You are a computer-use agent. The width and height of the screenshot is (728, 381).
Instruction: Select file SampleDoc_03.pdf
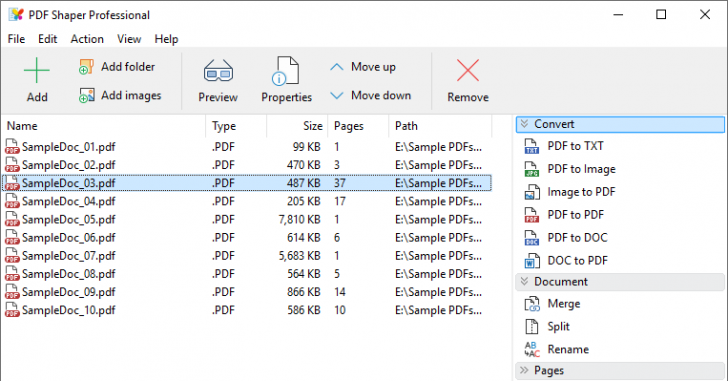point(69,183)
